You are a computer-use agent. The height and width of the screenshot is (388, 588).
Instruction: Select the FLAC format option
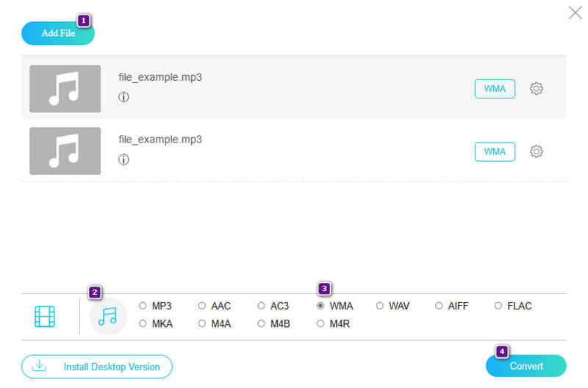point(498,306)
